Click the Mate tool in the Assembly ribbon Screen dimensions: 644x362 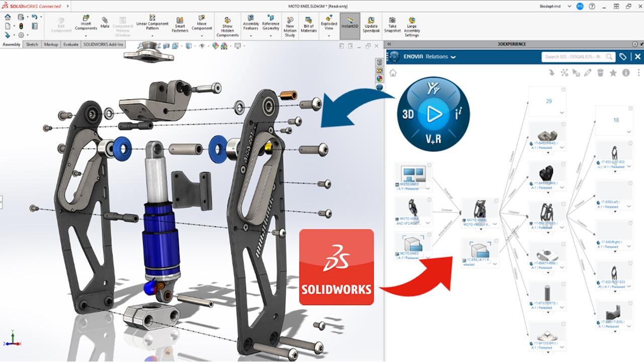(105, 22)
